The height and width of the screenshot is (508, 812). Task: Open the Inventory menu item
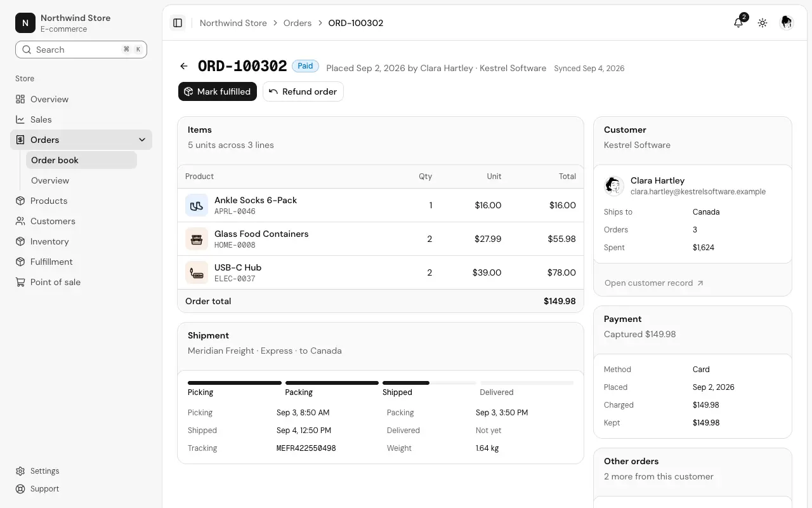tap(81, 241)
